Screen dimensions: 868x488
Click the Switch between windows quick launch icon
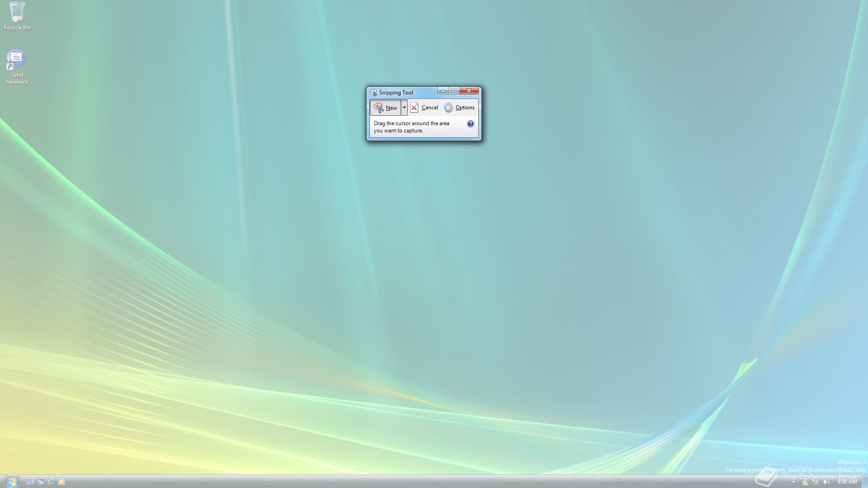(x=41, y=482)
